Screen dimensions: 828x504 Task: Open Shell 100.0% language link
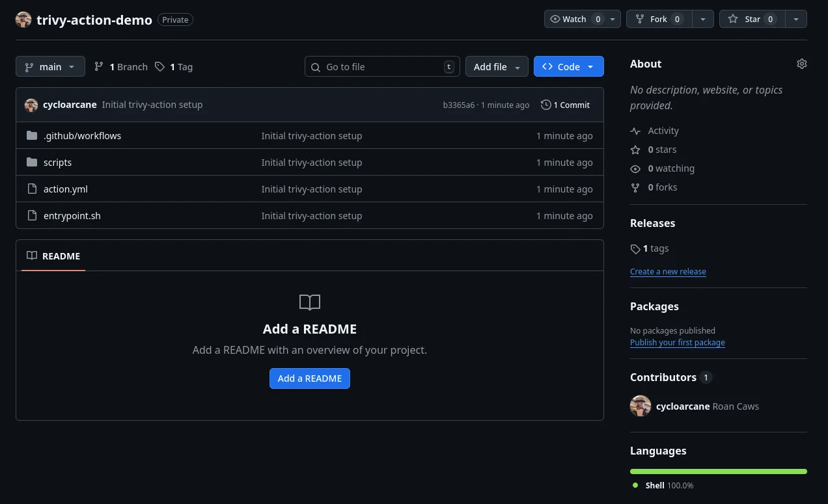tap(663, 486)
